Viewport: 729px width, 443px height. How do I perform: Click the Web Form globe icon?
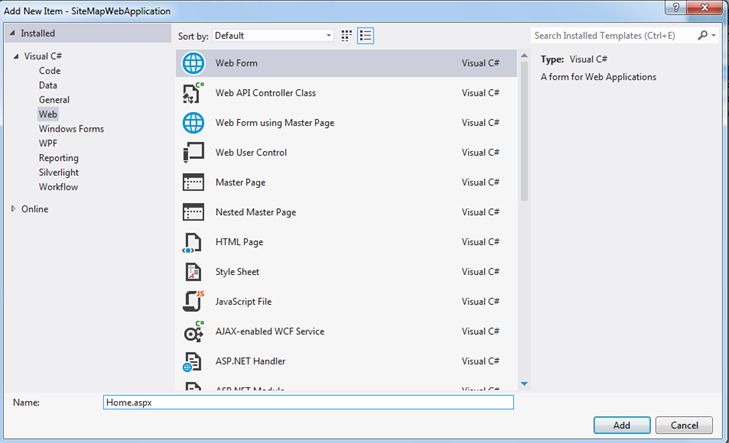[193, 63]
